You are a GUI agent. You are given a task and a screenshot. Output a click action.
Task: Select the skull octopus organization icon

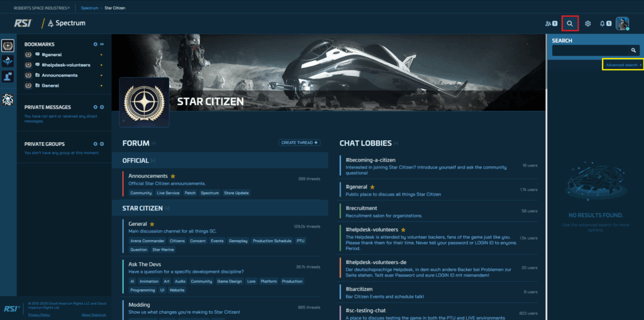pos(8,99)
